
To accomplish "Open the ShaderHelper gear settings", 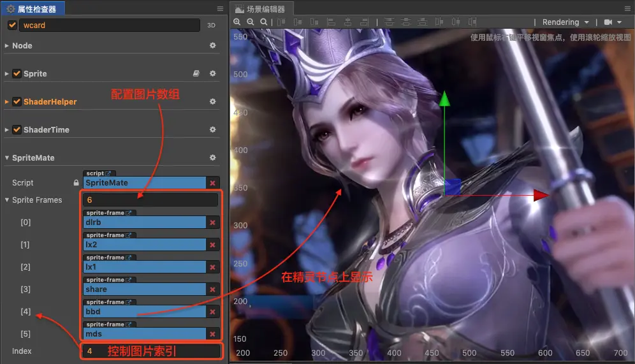I will [x=212, y=101].
